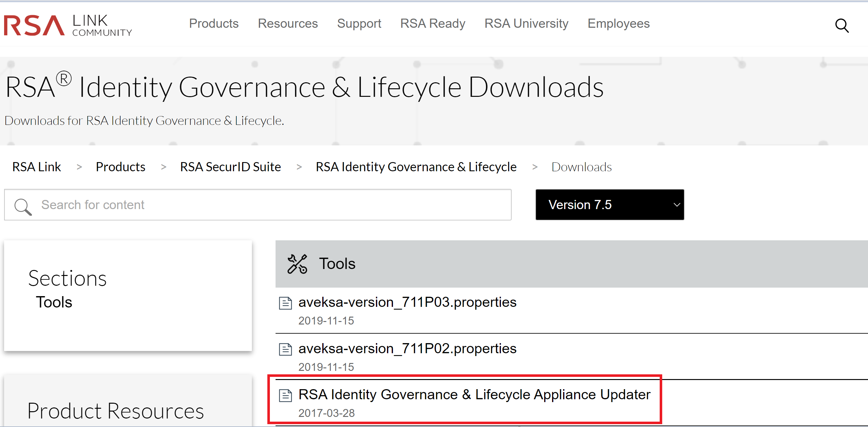Open the Resources navigation menu
The height and width of the screenshot is (427, 868).
point(288,24)
